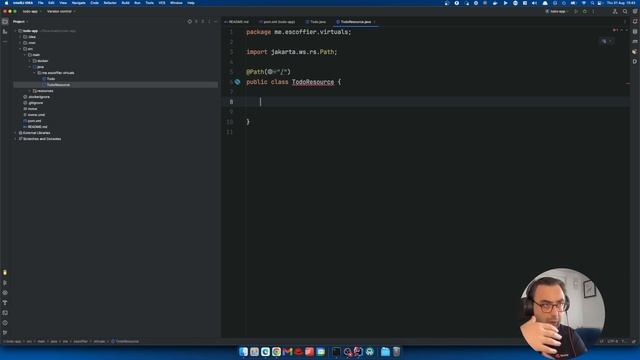Open the Structure tool window icon
This screenshot has width=640, height=360.
coord(5,31)
